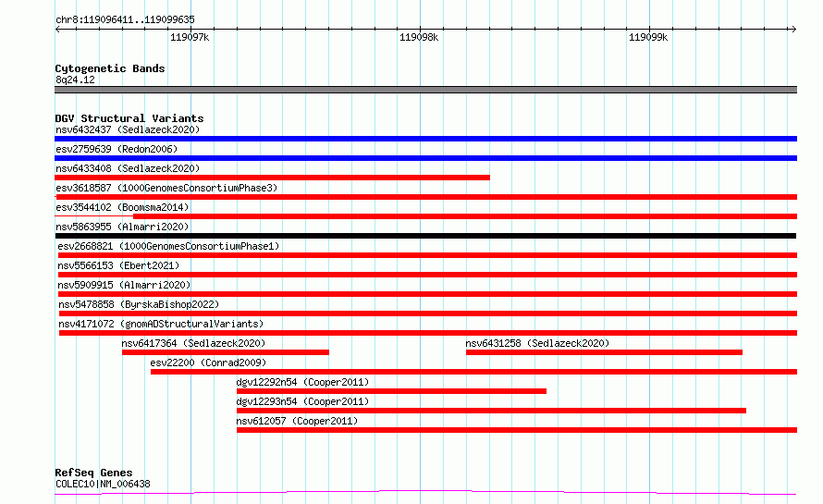The height and width of the screenshot is (504, 823).
Task: Open the RefSeq Genes track title
Action: pos(94,473)
